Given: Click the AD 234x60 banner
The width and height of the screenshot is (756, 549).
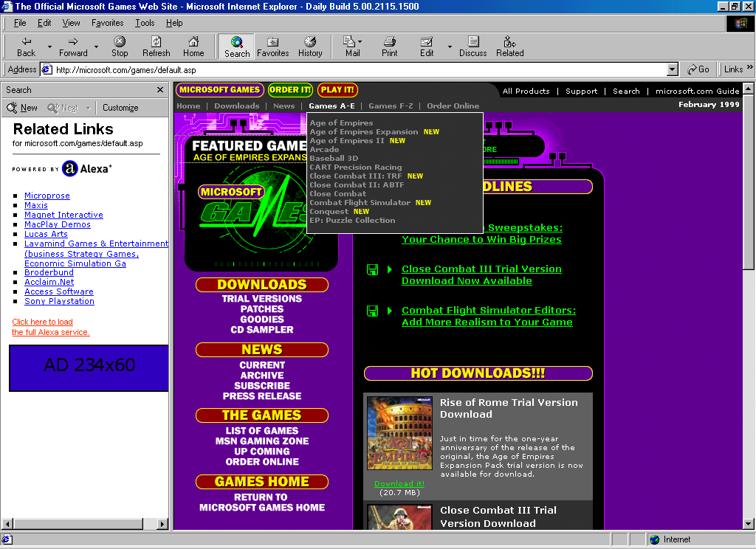Looking at the screenshot, I should (x=89, y=367).
